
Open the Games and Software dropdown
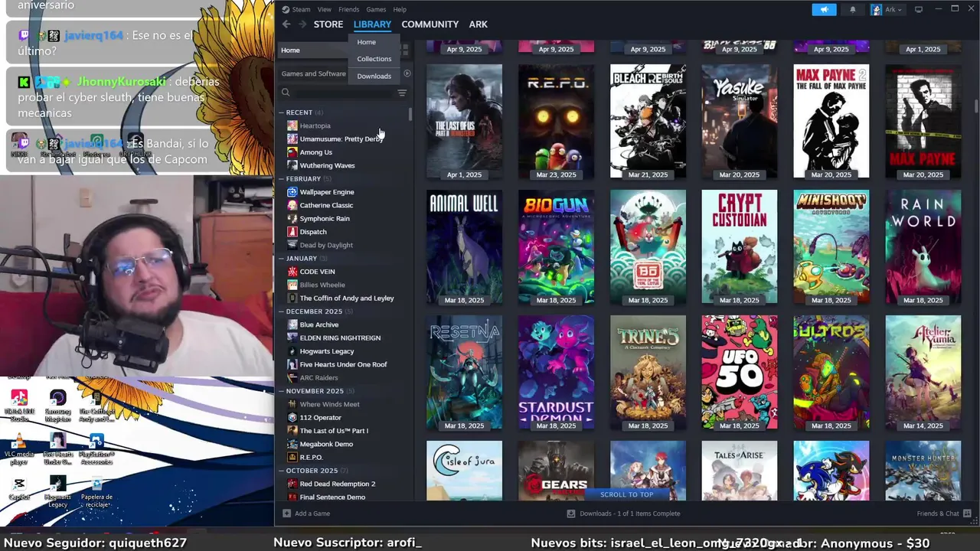click(314, 73)
